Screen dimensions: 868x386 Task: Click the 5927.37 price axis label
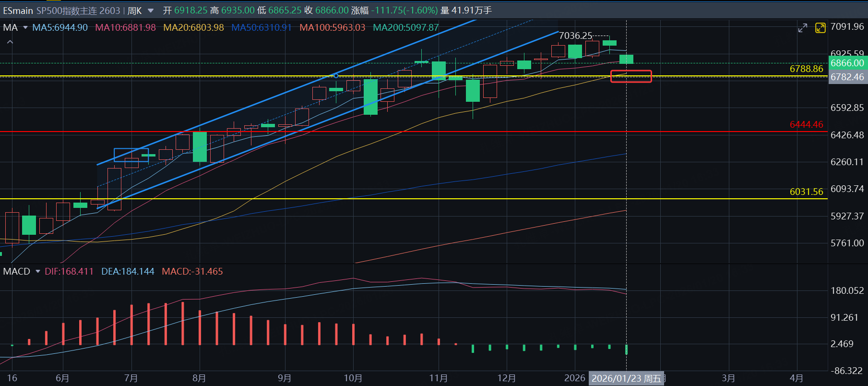click(847, 216)
